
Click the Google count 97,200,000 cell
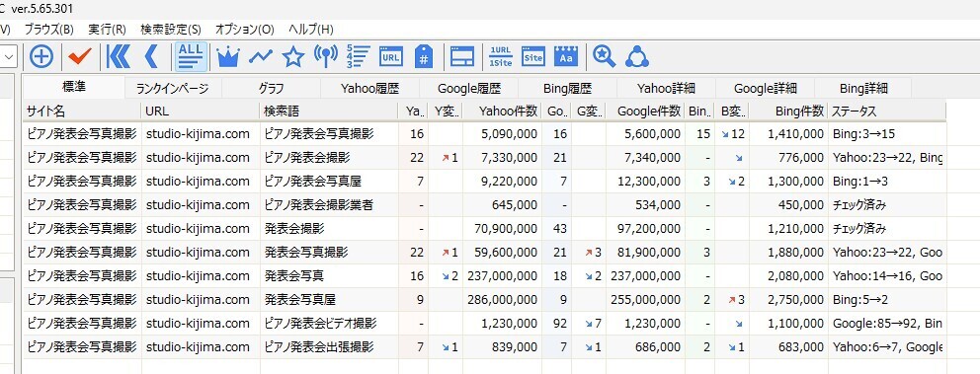[645, 229]
